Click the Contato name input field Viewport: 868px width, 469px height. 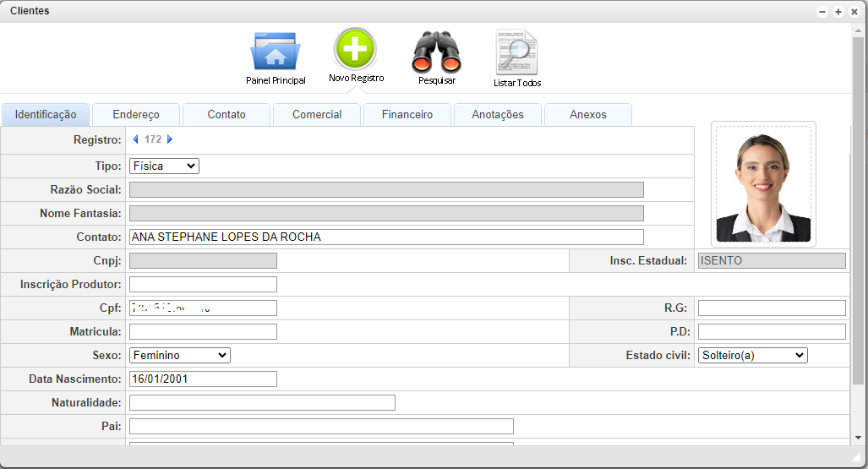click(386, 237)
